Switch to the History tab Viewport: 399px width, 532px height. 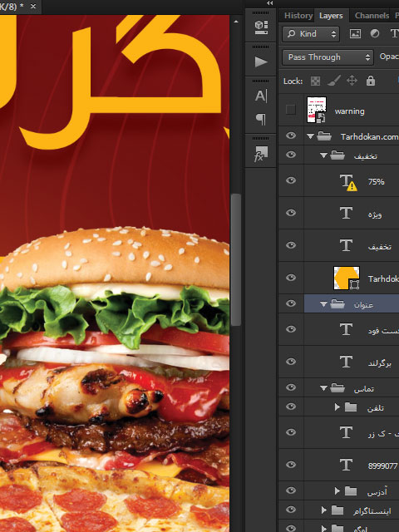coord(298,16)
